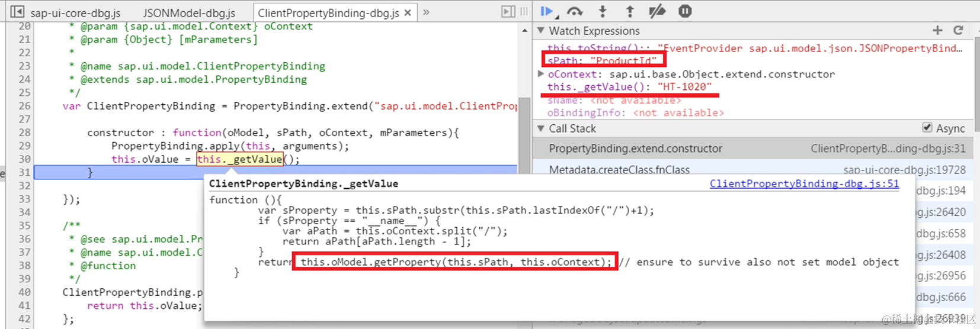Click the constructor keyword on line 28

(x=120, y=133)
